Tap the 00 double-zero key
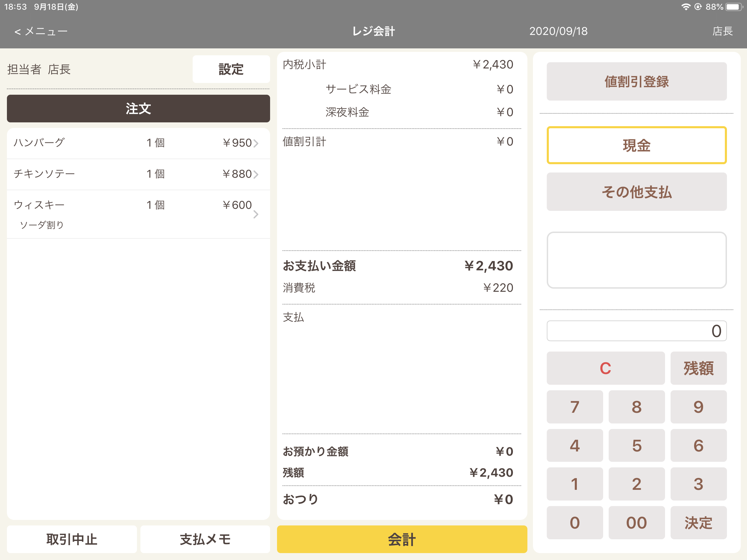Screen dimensions: 747x560 [x=636, y=523]
